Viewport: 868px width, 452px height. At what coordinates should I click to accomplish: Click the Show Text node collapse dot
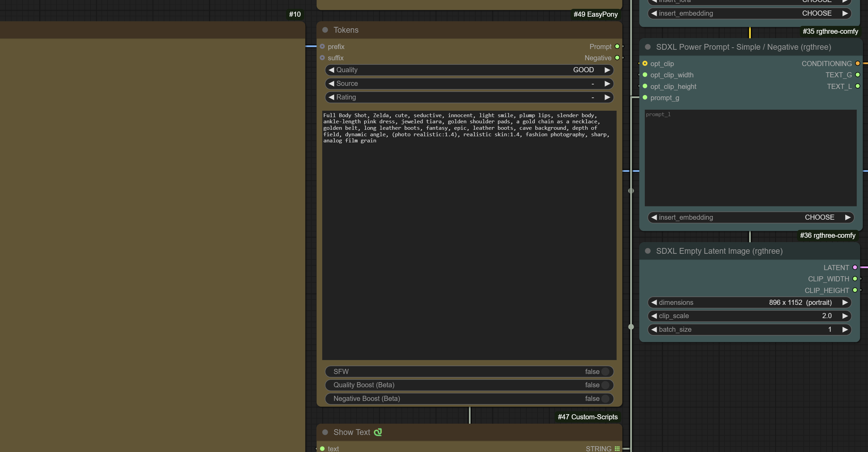[x=325, y=432]
